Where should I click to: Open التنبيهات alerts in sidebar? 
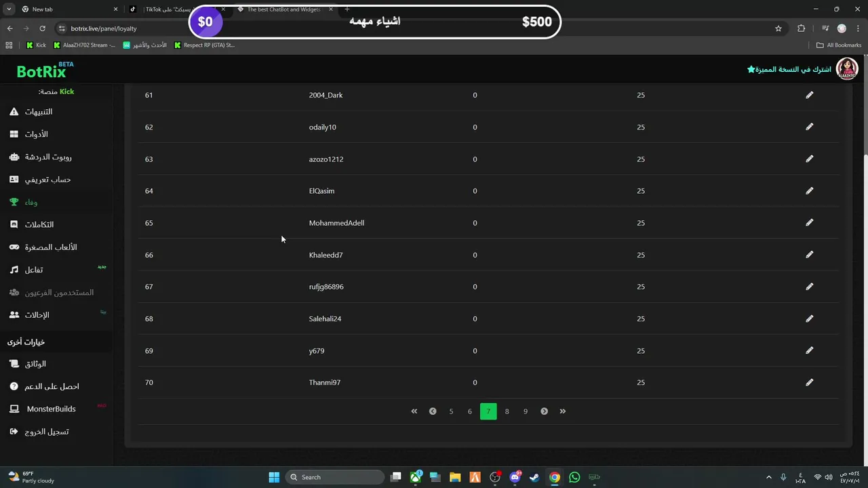(31, 112)
